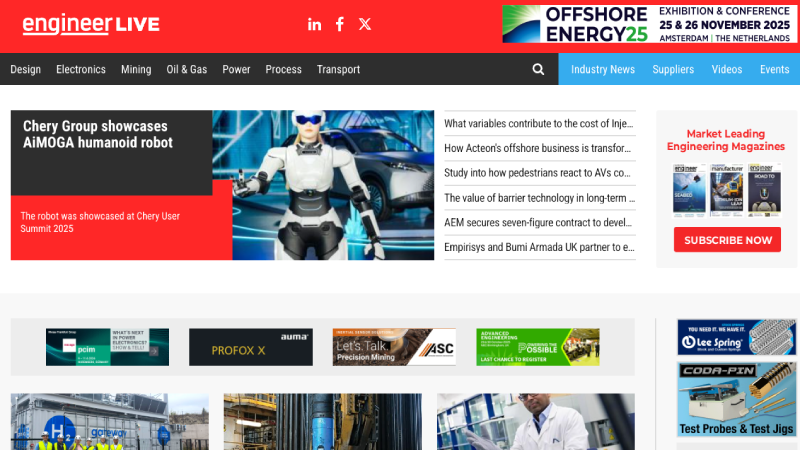Click the Lee Spring advertisement

(736, 337)
